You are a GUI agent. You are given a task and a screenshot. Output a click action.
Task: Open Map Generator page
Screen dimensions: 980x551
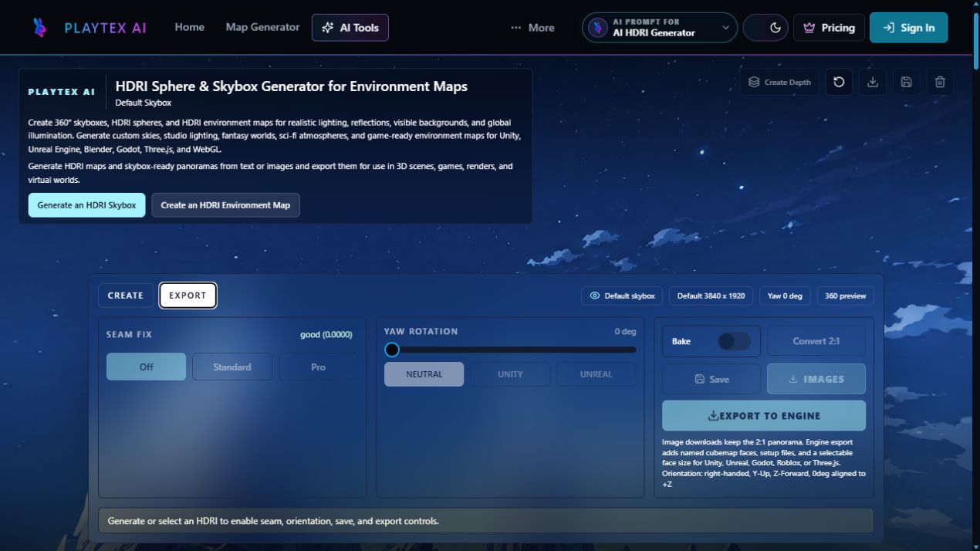[262, 27]
